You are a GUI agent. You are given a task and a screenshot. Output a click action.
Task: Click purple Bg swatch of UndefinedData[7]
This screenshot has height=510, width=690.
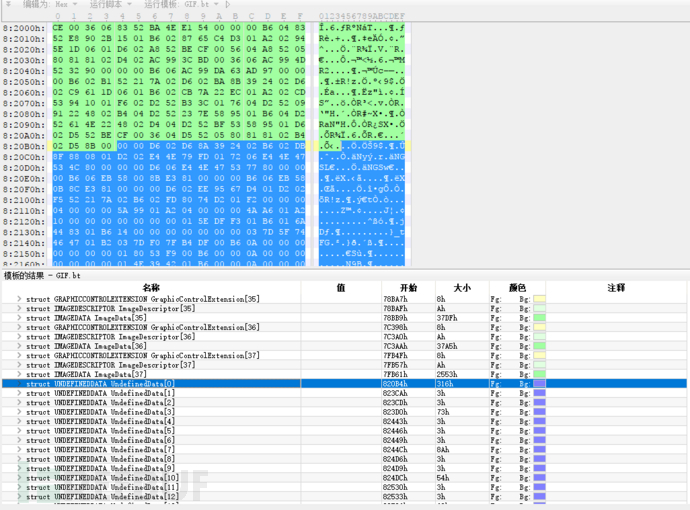coord(540,450)
